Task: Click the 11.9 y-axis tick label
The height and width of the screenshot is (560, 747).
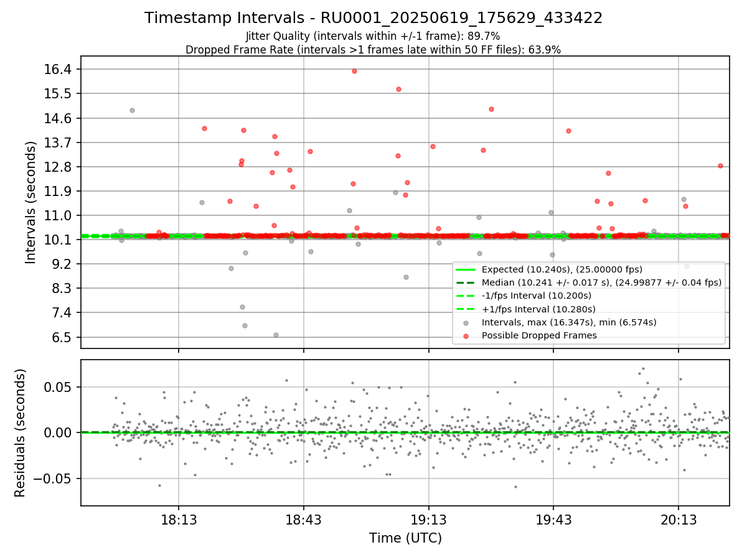Action: [x=59, y=191]
